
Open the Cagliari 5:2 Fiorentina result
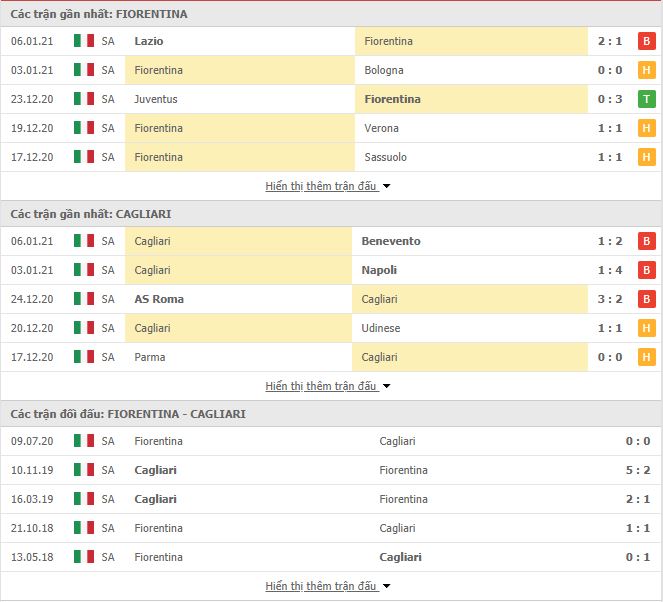[638, 470]
